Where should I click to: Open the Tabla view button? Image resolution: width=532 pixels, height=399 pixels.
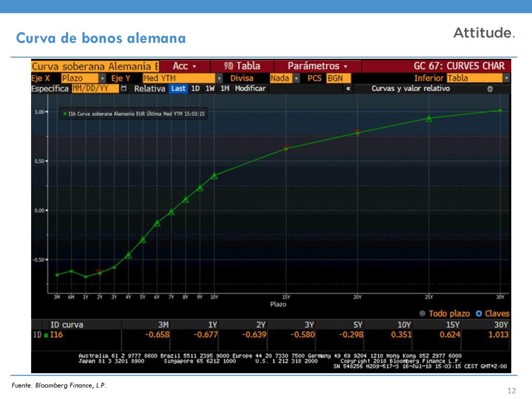coord(242,66)
